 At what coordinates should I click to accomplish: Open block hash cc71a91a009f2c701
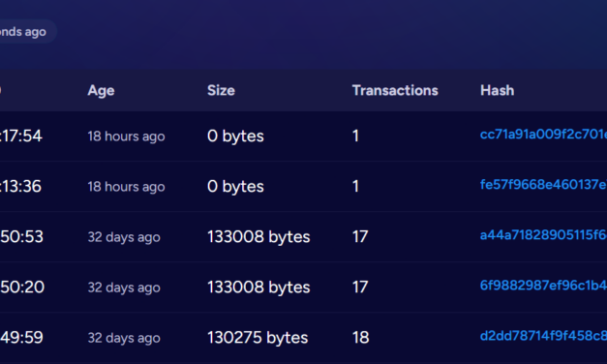[x=543, y=135]
